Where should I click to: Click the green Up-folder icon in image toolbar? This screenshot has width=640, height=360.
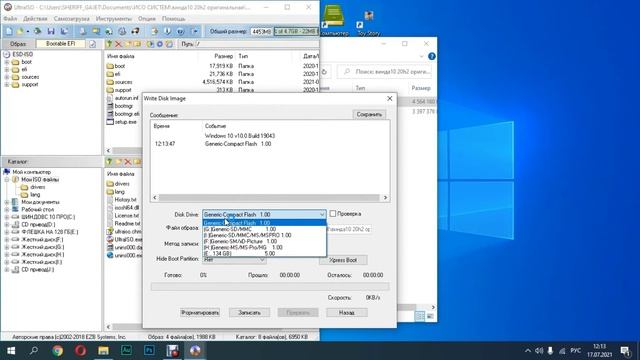point(109,44)
